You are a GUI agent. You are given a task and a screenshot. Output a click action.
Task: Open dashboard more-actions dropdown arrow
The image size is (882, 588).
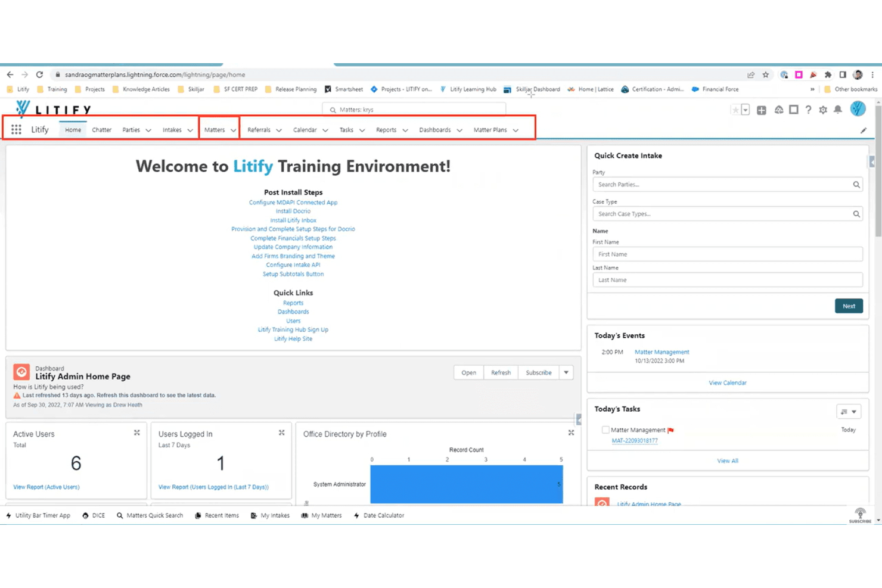coord(566,373)
